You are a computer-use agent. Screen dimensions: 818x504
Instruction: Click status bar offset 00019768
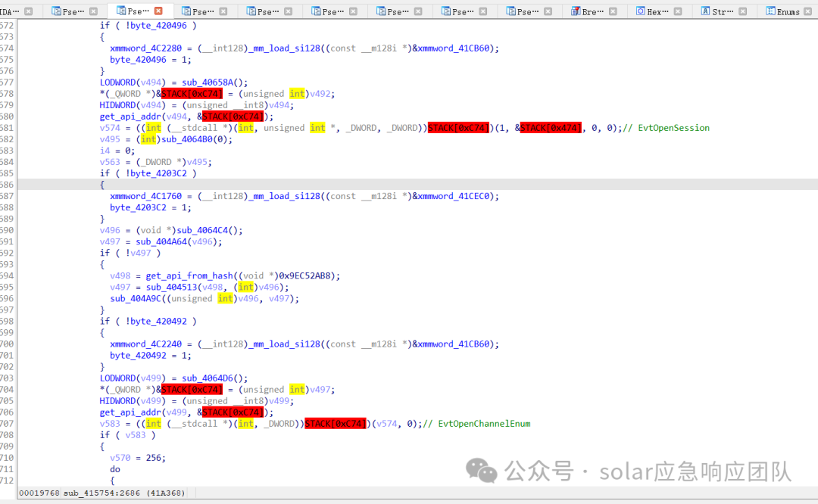[x=39, y=493]
